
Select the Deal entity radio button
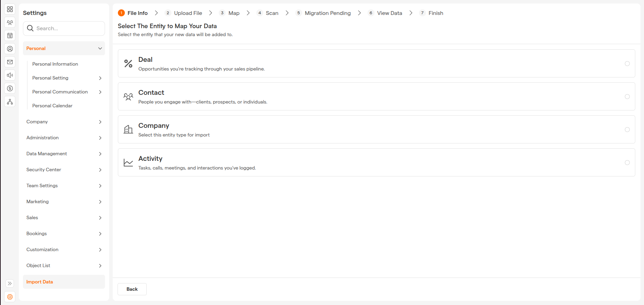click(x=627, y=64)
